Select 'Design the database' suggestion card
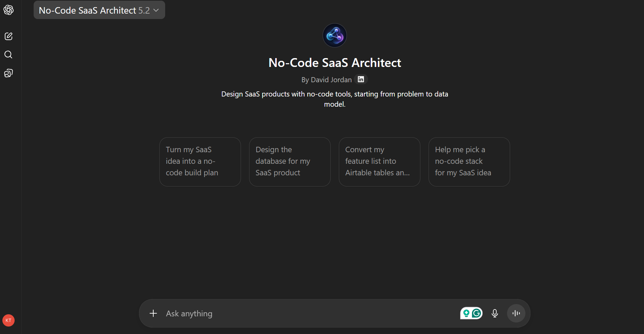Screen dimensions: 644x334 pos(290,162)
